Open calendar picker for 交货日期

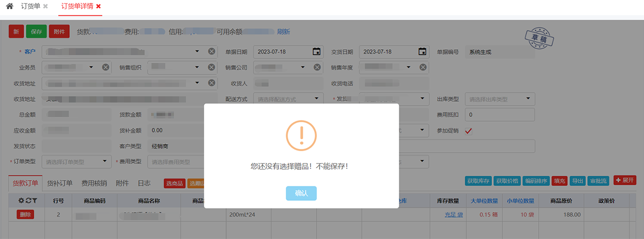click(x=422, y=51)
